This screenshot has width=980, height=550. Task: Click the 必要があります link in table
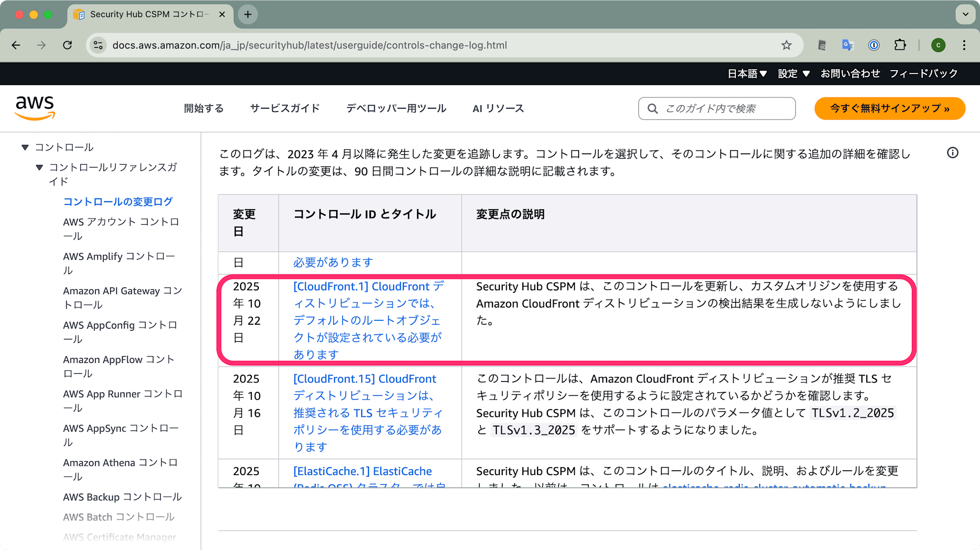coord(333,263)
